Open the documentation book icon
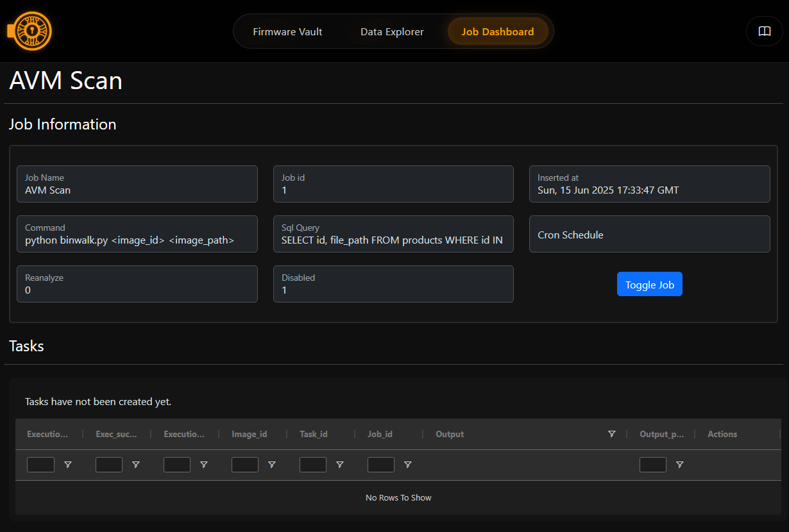 pyautogui.click(x=764, y=31)
